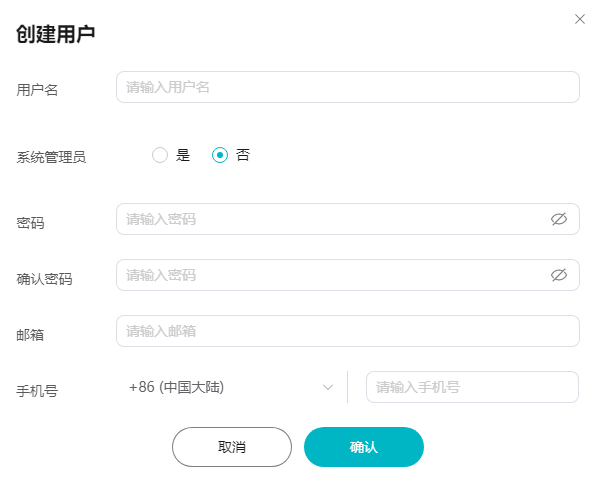Screen dimensions: 597x494
Task: Click the 手机号 field label
Action: tap(37, 391)
